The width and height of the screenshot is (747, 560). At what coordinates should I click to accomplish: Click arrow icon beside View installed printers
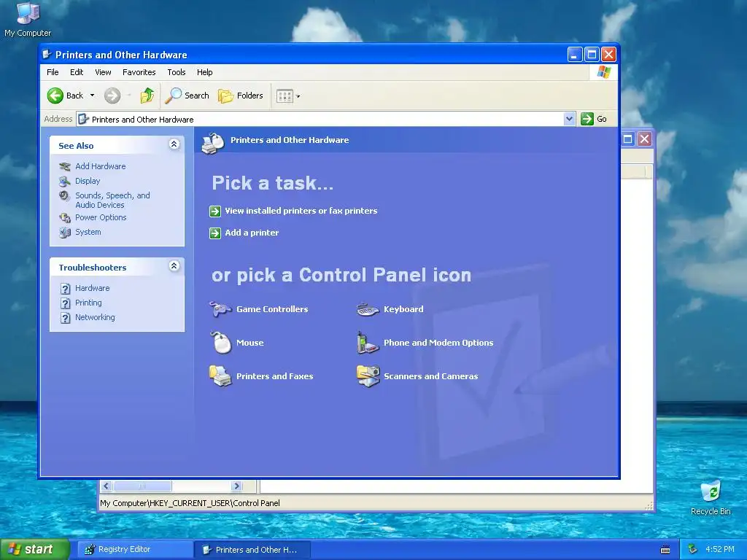pyautogui.click(x=215, y=211)
